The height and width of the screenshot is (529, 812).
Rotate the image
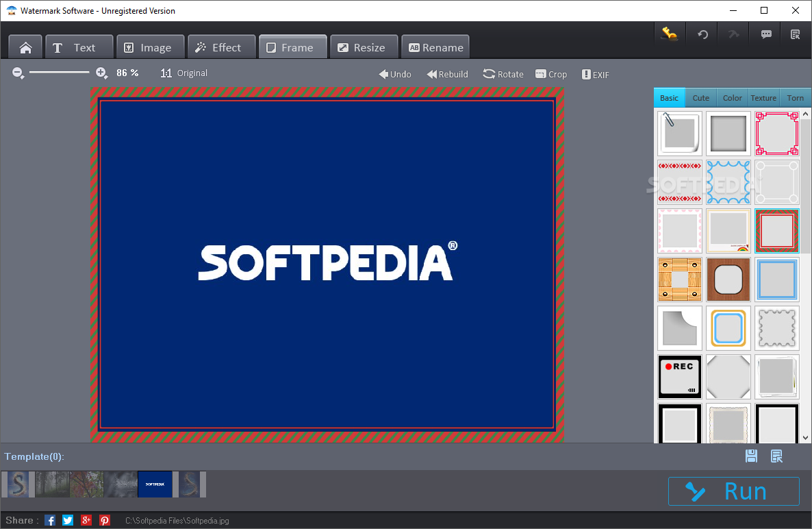503,74
